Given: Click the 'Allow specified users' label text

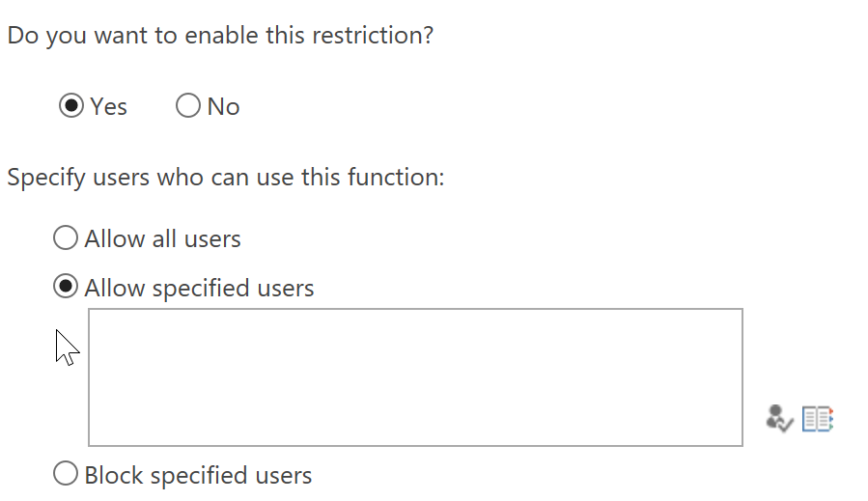Looking at the screenshot, I should [199, 289].
